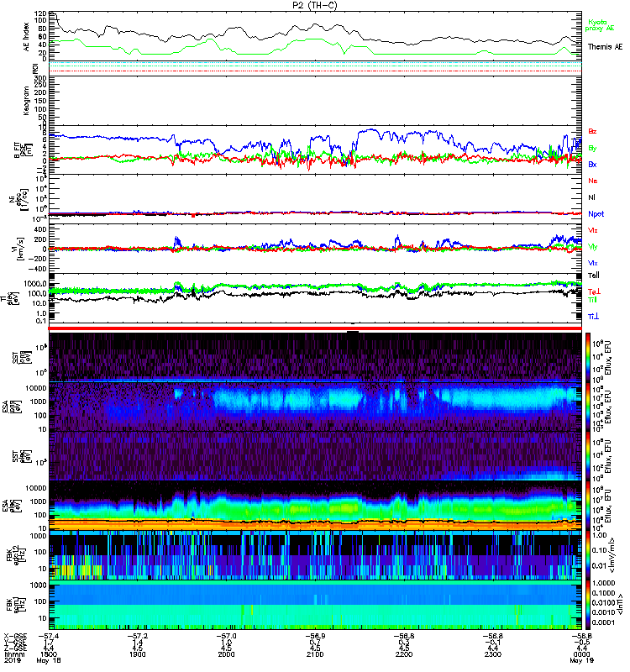The image size is (630, 672).
Task: Click the ESA elec [eV] axis title
Action: [12, 506]
